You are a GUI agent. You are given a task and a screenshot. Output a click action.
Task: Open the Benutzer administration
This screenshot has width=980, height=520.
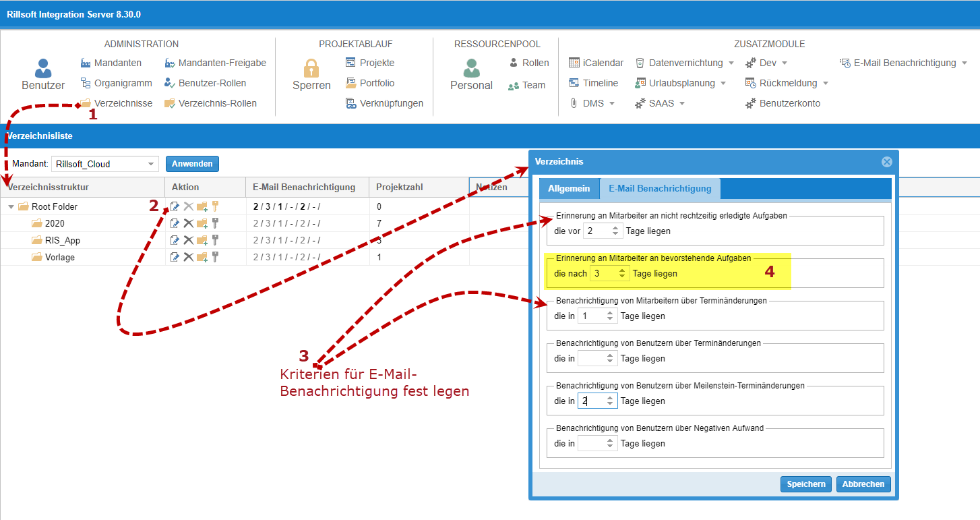click(x=43, y=75)
